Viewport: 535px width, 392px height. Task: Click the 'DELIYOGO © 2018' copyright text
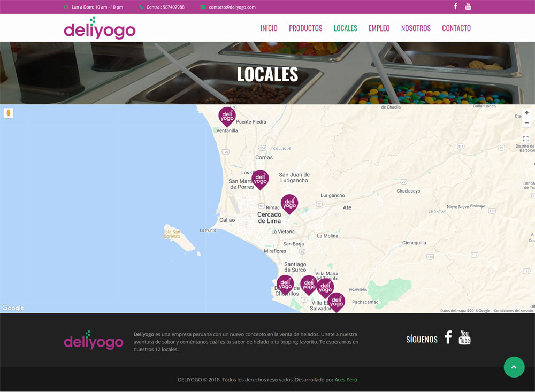[x=199, y=379]
